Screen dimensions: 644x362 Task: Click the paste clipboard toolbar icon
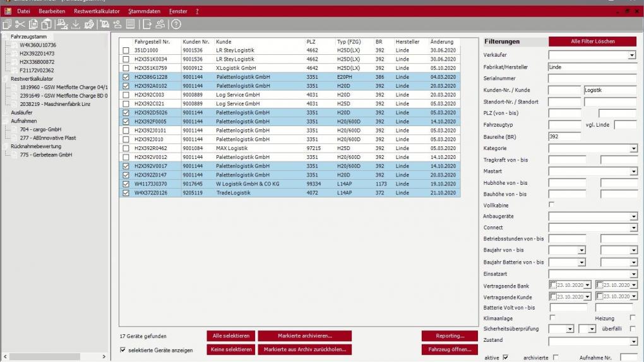coord(45,24)
